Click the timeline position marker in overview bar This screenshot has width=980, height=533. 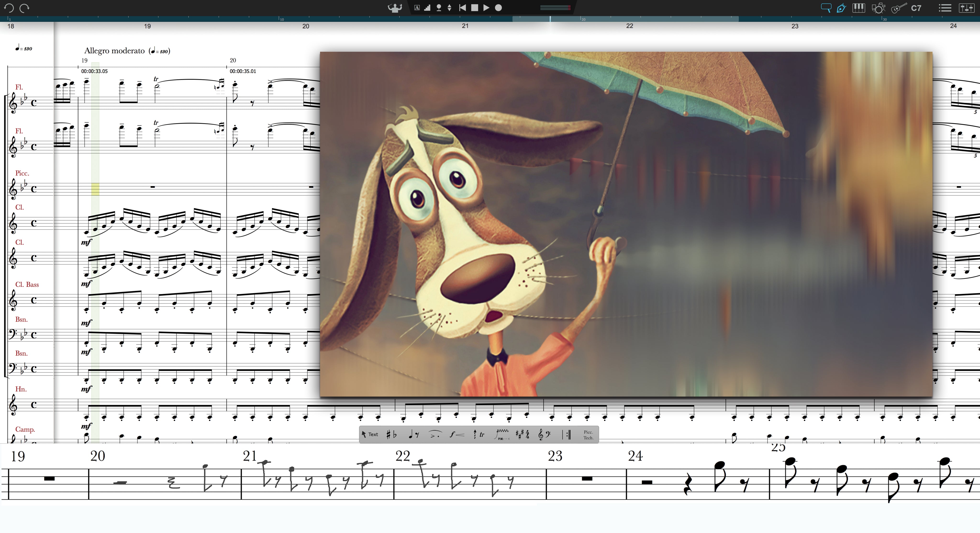[550, 19]
